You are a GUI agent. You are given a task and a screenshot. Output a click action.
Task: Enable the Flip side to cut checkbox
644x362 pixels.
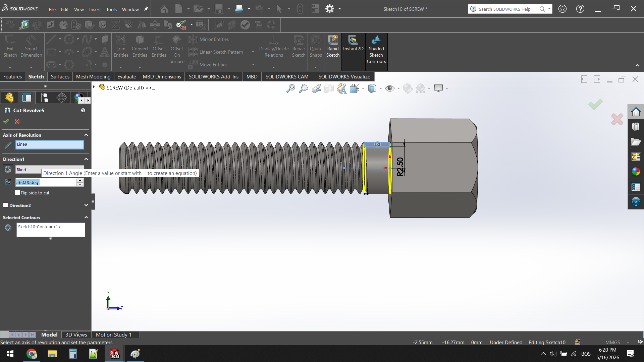pos(18,192)
